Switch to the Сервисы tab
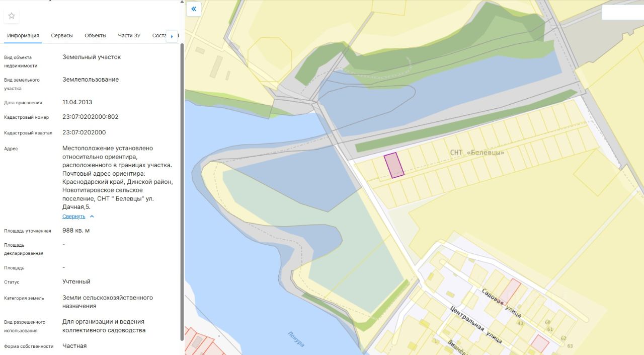The image size is (644, 355). 62,36
